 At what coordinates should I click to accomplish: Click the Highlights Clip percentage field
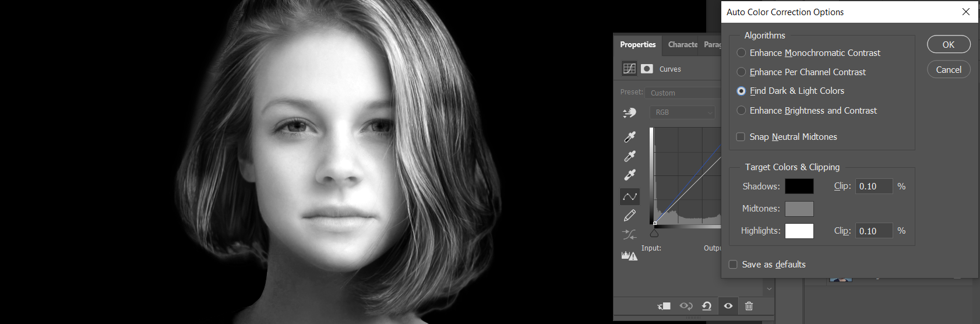(x=874, y=231)
